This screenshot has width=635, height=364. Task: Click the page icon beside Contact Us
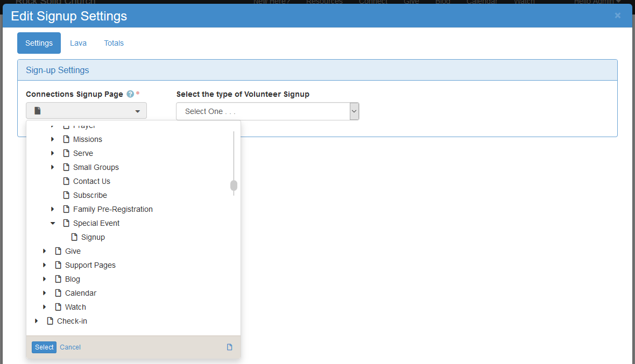point(66,181)
